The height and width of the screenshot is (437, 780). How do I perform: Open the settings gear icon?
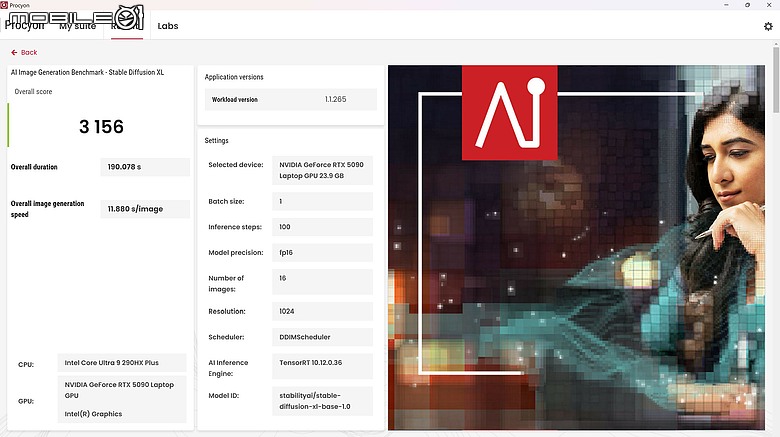768,26
